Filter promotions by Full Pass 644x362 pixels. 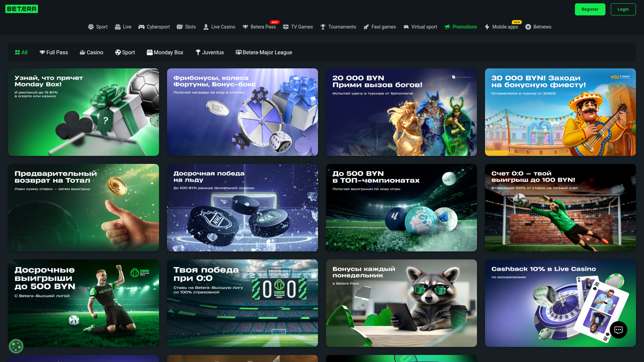point(54,52)
